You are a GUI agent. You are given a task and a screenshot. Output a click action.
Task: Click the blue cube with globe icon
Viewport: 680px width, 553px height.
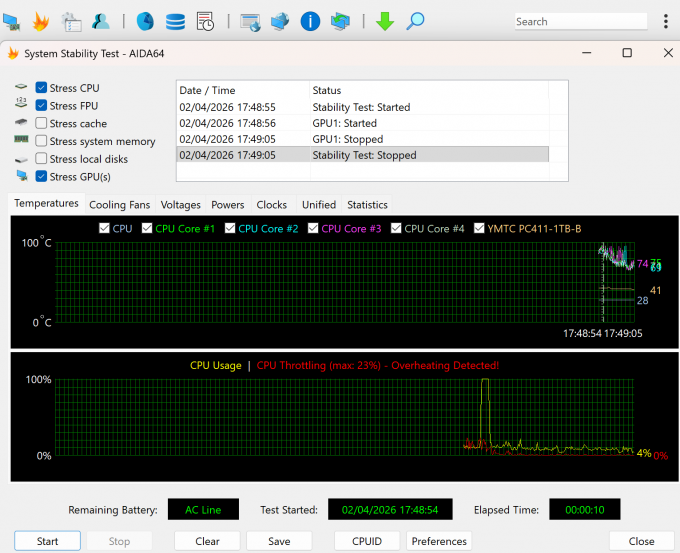pyautogui.click(x=280, y=21)
